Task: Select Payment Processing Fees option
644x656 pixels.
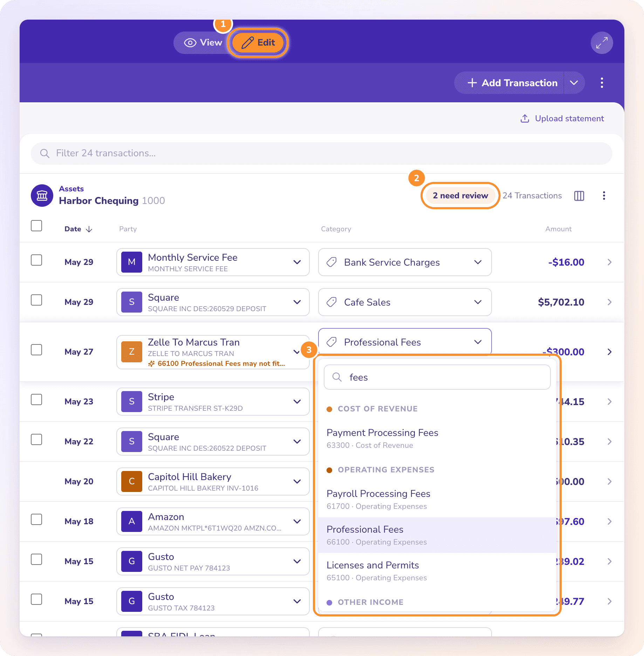Action: pos(437,438)
